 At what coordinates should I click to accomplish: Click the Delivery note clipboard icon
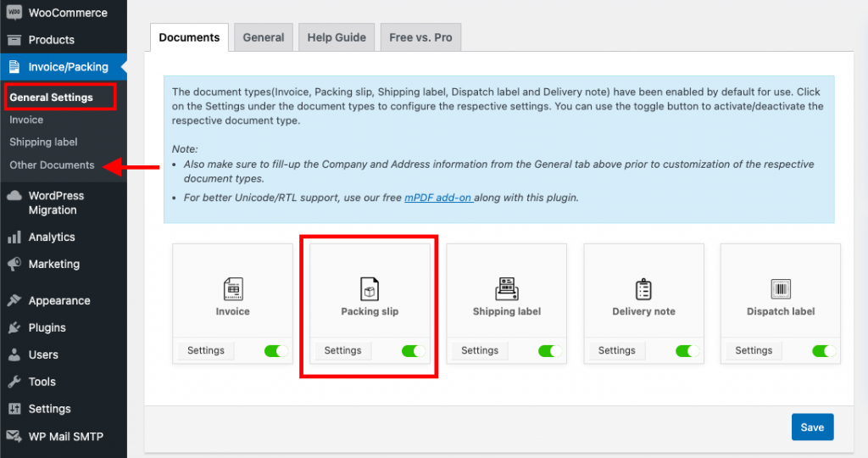[x=643, y=288]
